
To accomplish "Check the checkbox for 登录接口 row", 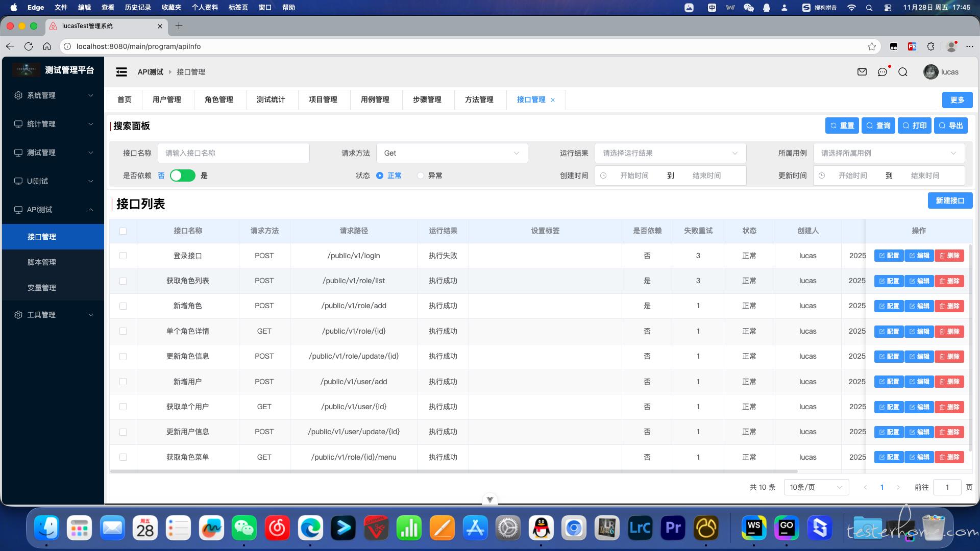I will [123, 256].
